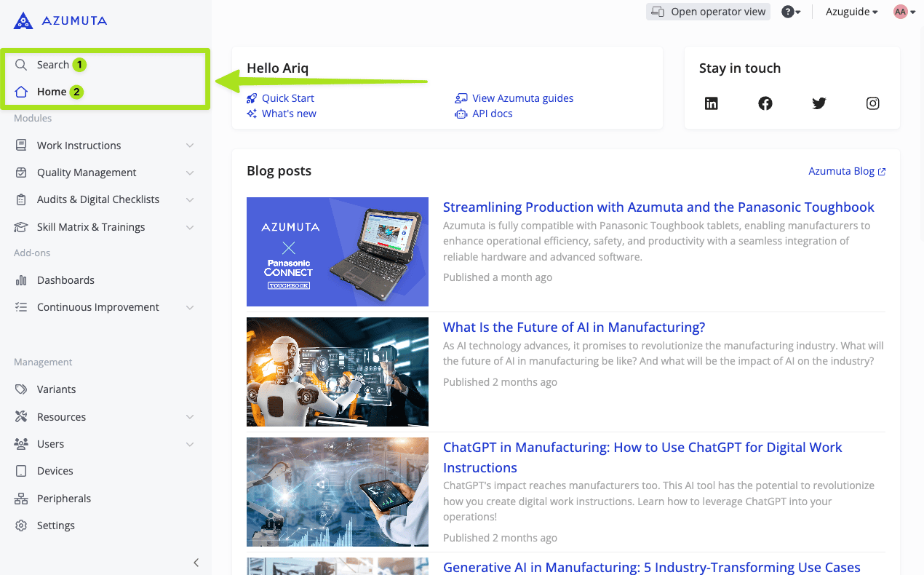Click the Azumuta logo
This screenshot has width=924, height=575.
pos(60,20)
